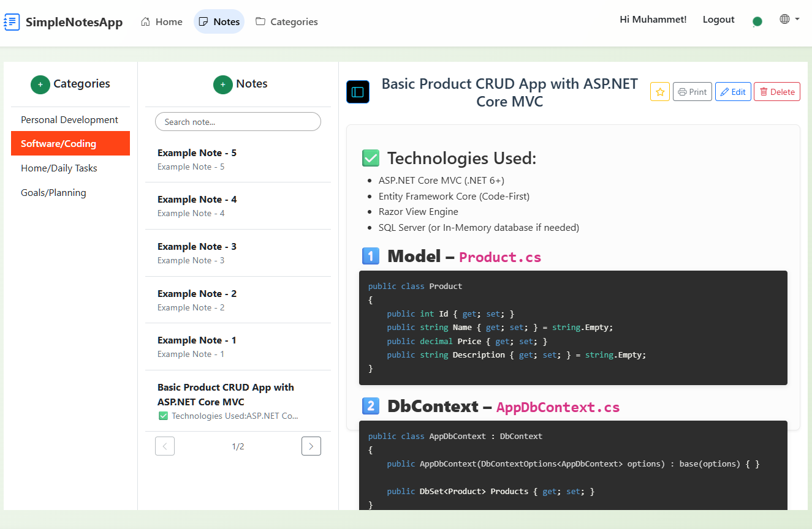Log out of the account
Viewport: 812px width, 529px height.
pos(718,20)
